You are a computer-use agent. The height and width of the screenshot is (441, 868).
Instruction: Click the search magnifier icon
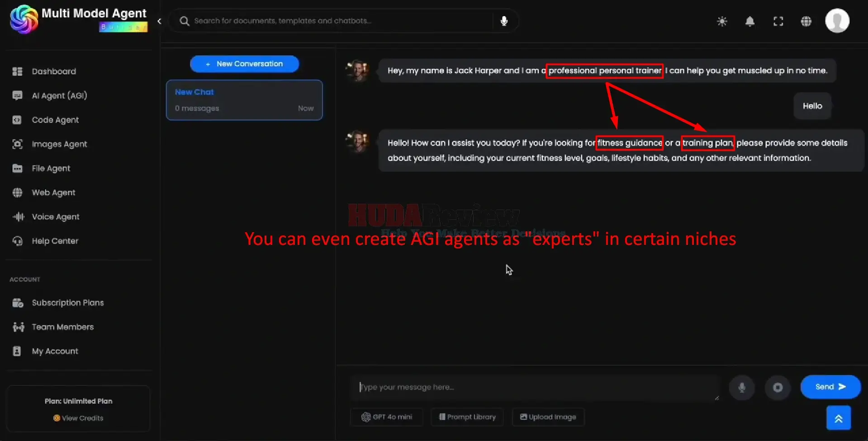[184, 21]
